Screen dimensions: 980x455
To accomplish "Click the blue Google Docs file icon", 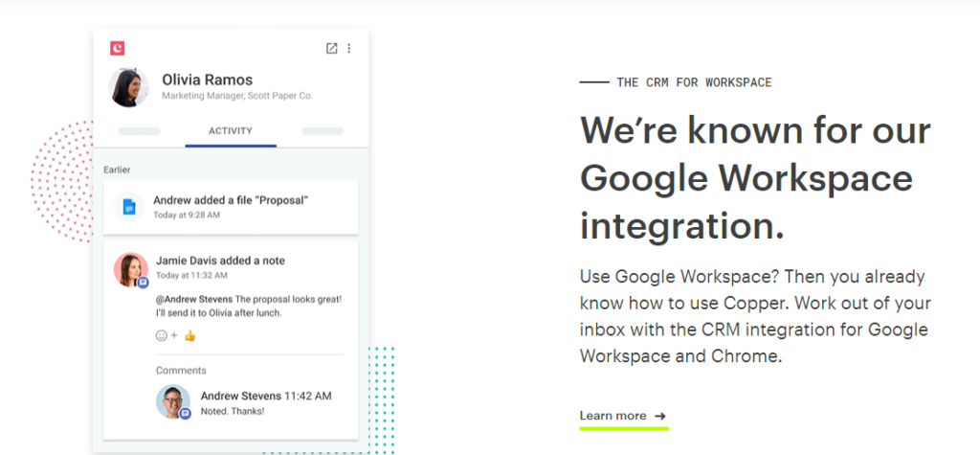I will pyautogui.click(x=129, y=207).
